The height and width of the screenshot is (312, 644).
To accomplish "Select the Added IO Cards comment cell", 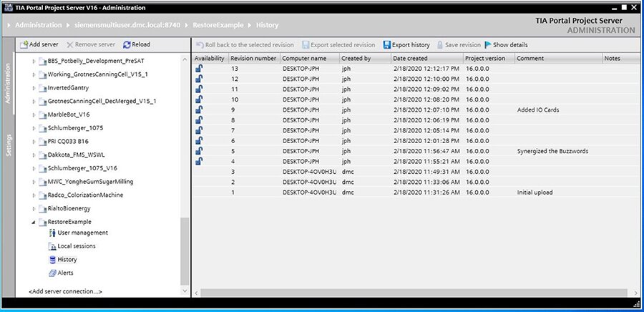I will tap(538, 110).
